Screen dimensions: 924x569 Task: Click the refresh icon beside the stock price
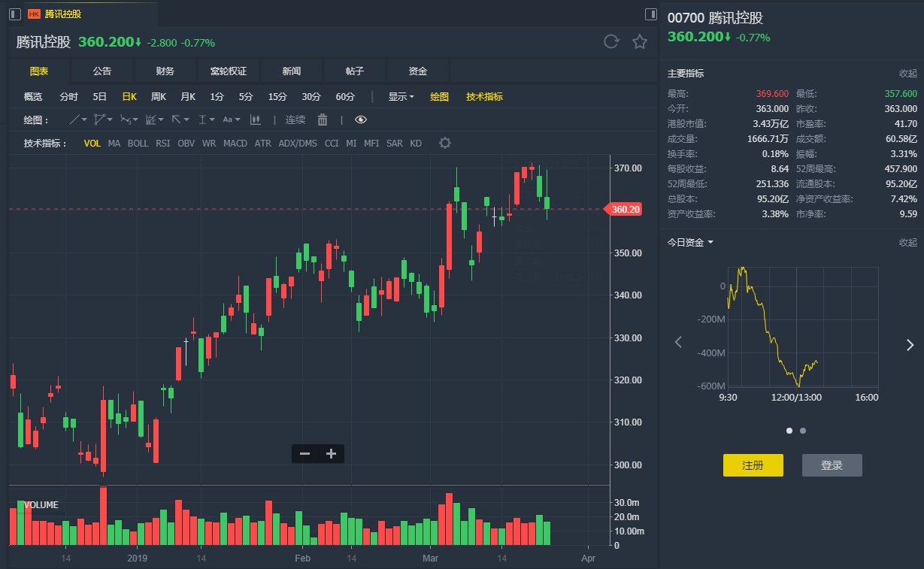click(x=611, y=42)
